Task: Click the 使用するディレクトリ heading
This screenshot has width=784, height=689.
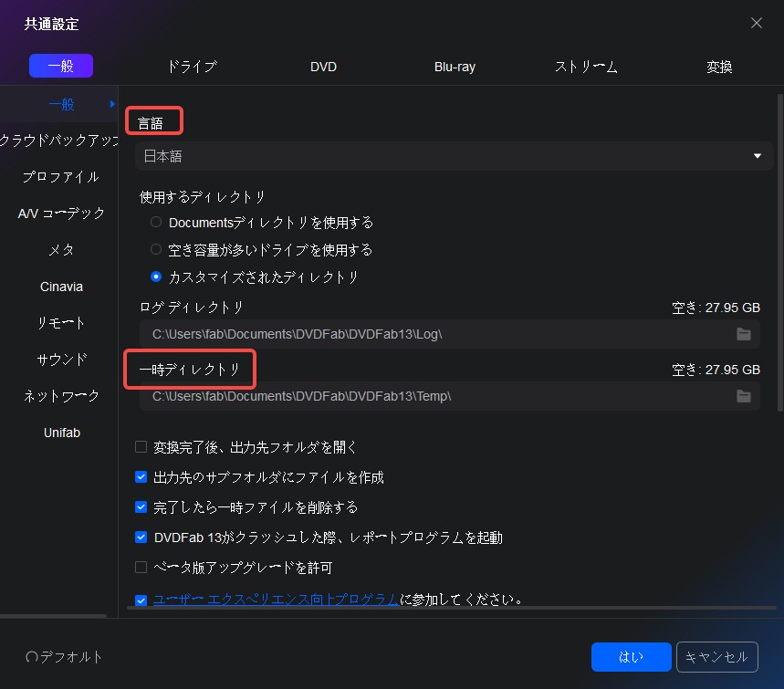Action: [202, 197]
